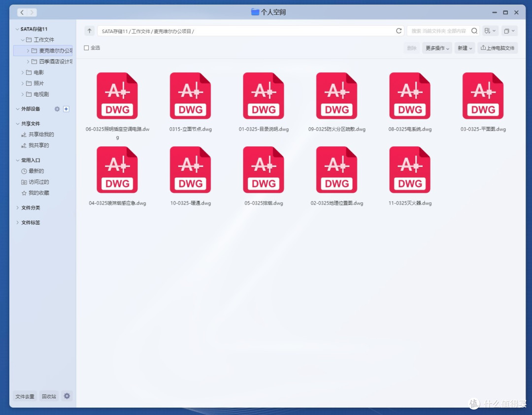Collapse the SATA存储11 tree node
The width and height of the screenshot is (532, 415).
(17, 29)
